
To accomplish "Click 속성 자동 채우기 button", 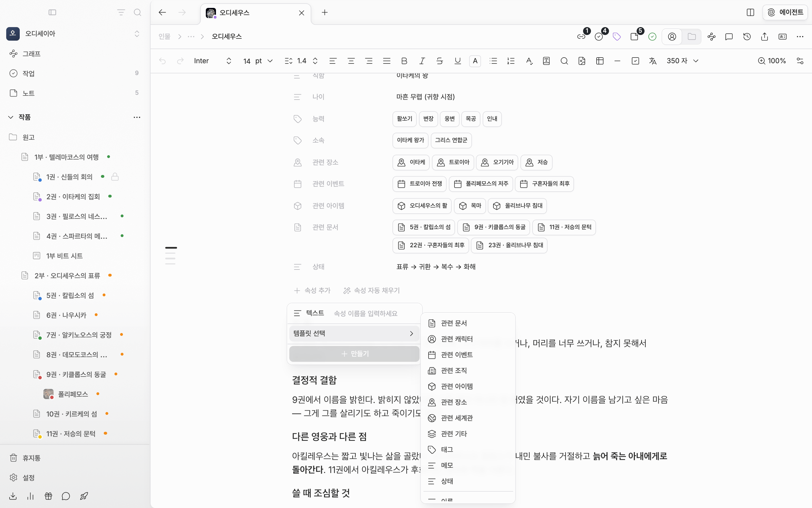I will (x=371, y=290).
